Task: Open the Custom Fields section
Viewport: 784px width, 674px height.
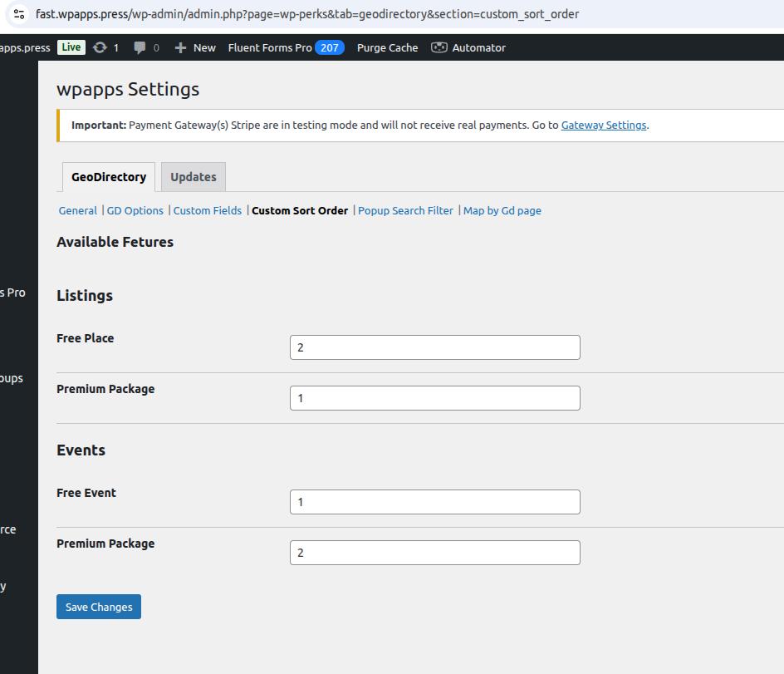Action: (x=208, y=211)
